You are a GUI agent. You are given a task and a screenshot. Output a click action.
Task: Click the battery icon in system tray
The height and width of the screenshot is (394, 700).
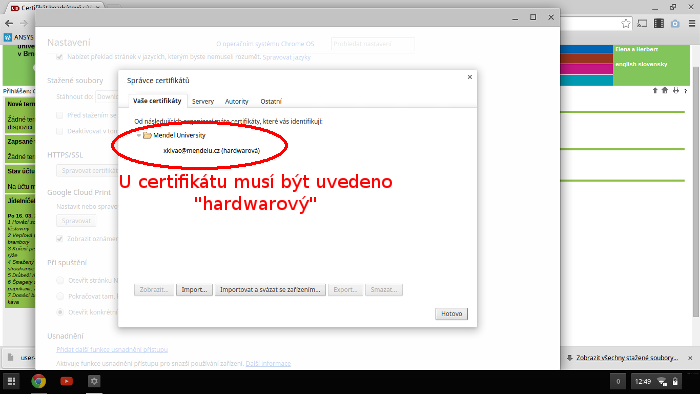click(x=675, y=382)
